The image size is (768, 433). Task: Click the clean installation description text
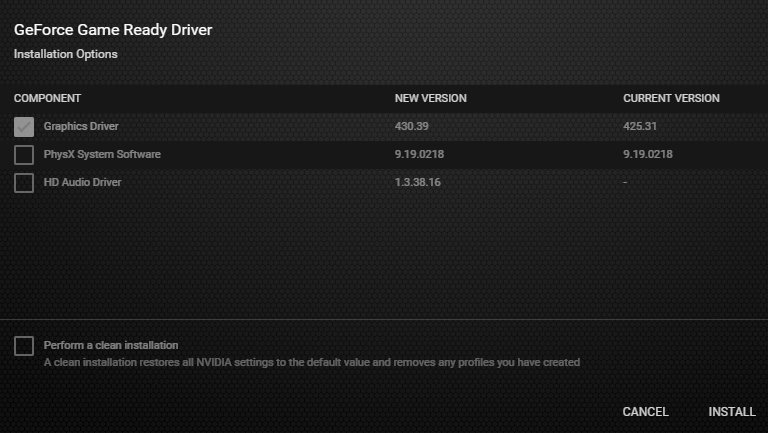[x=312, y=362]
